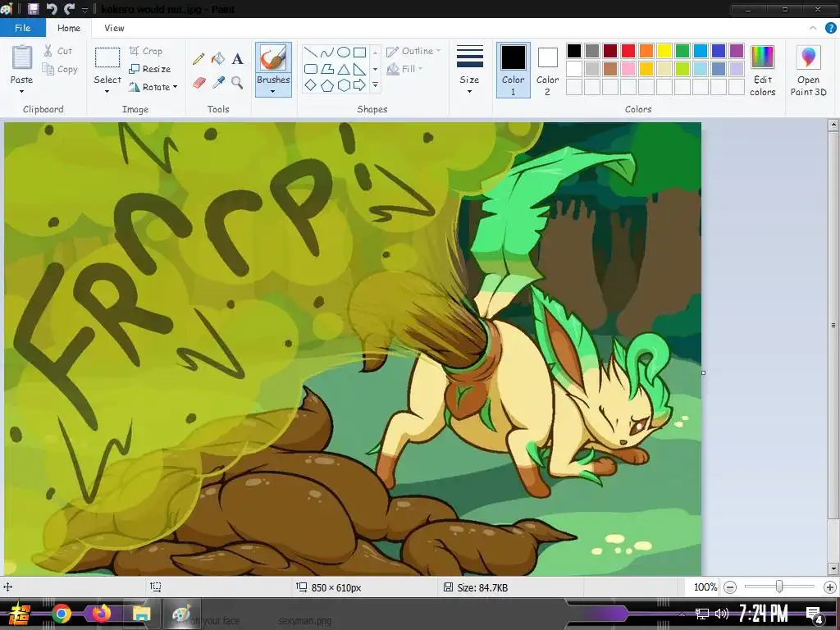Pick the purple color swatch
Screen dimensions: 840x630
point(737,51)
